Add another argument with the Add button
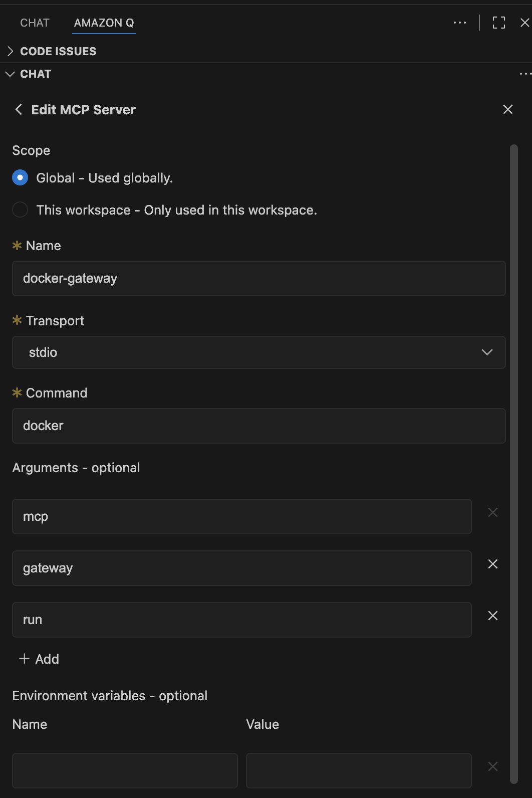Screen dimensions: 532x798 tap(39, 659)
